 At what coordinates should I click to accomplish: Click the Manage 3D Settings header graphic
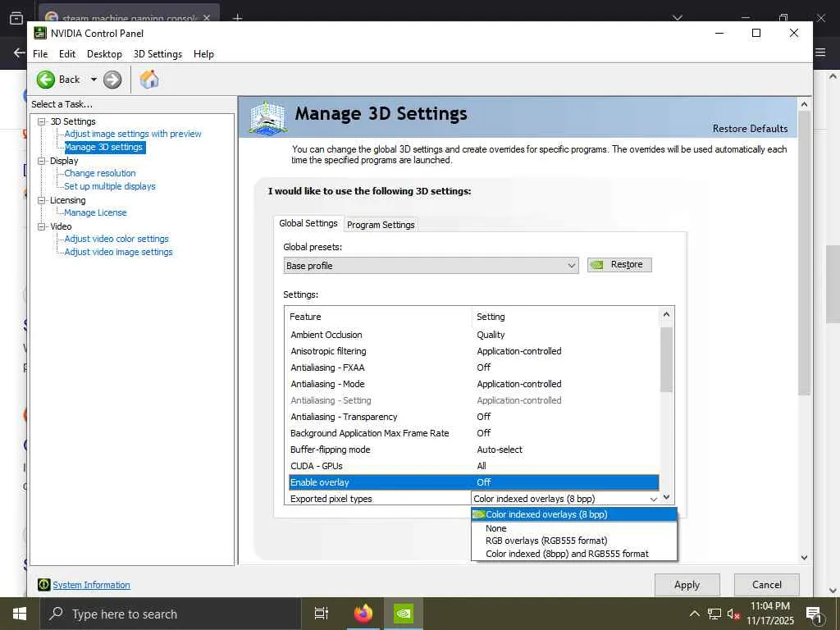(268, 117)
